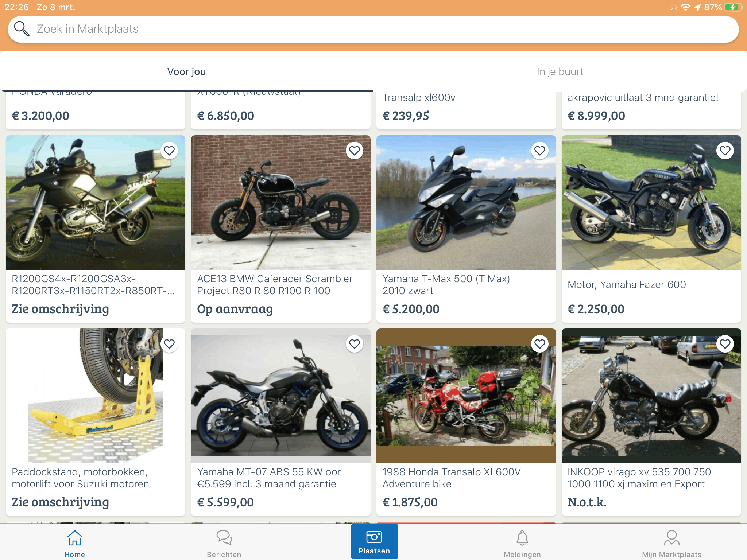
Task: Favorite the Yamaha T-Max 500 listing
Action: [x=539, y=151]
